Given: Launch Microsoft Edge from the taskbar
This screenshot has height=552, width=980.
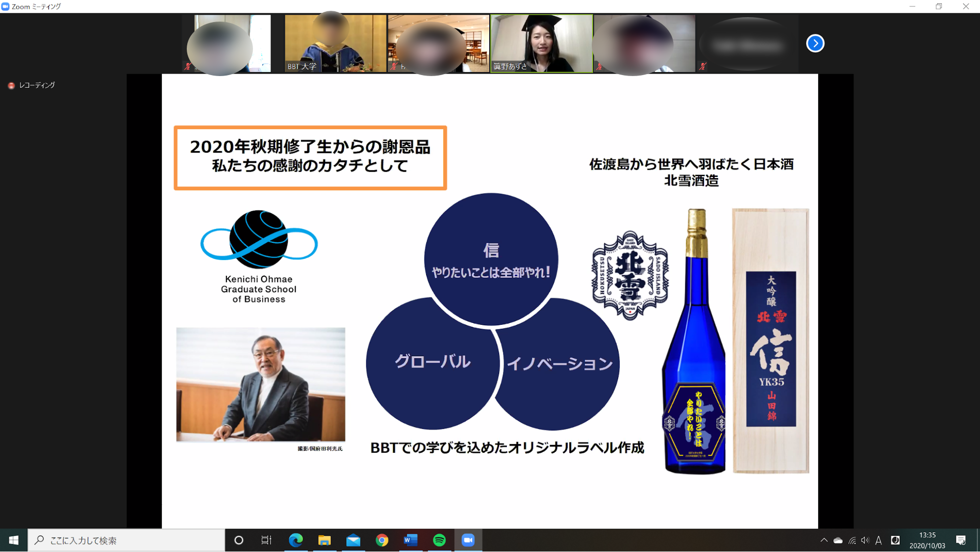Looking at the screenshot, I should [x=296, y=540].
